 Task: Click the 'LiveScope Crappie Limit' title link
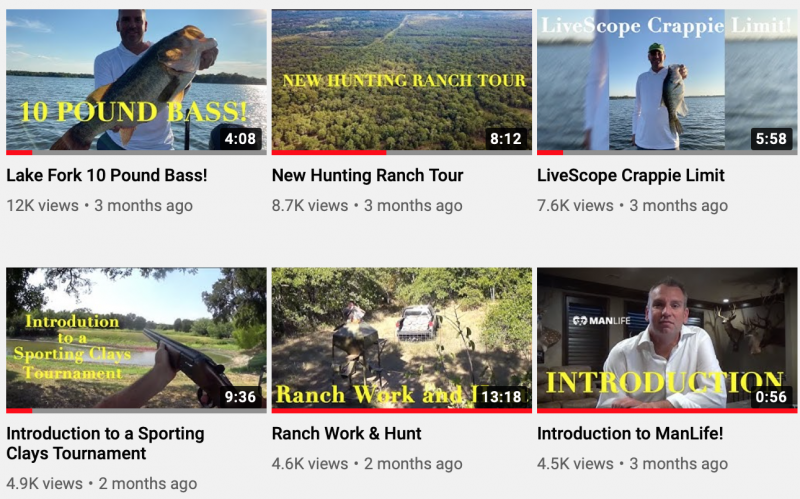631,176
